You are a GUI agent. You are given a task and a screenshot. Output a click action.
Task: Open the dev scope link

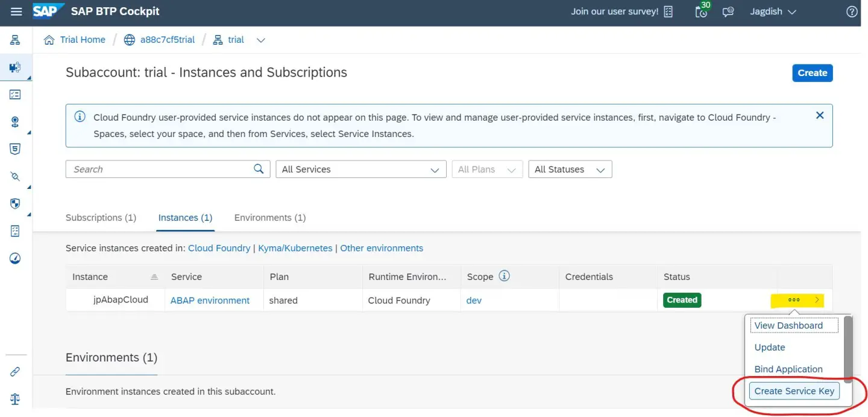(474, 301)
